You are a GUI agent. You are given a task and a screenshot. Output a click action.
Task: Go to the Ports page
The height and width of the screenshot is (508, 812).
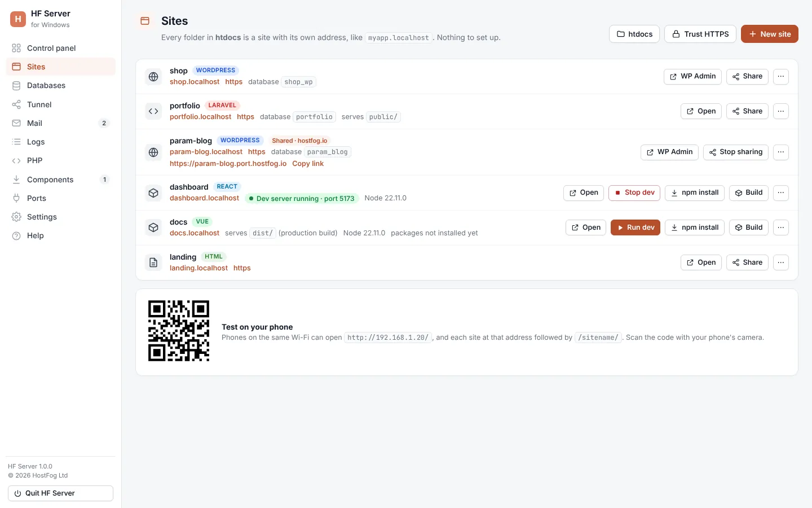click(x=60, y=198)
